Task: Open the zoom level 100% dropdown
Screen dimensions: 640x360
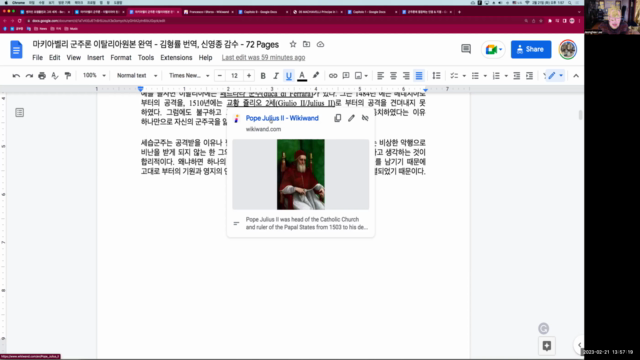Action: [x=94, y=76]
